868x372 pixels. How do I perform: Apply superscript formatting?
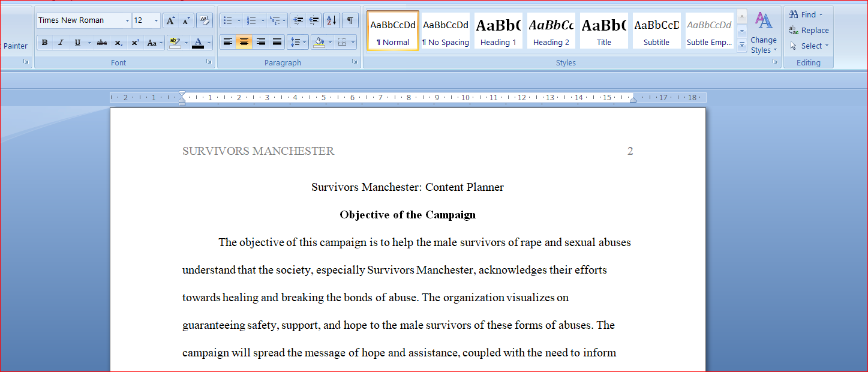pyautogui.click(x=136, y=43)
